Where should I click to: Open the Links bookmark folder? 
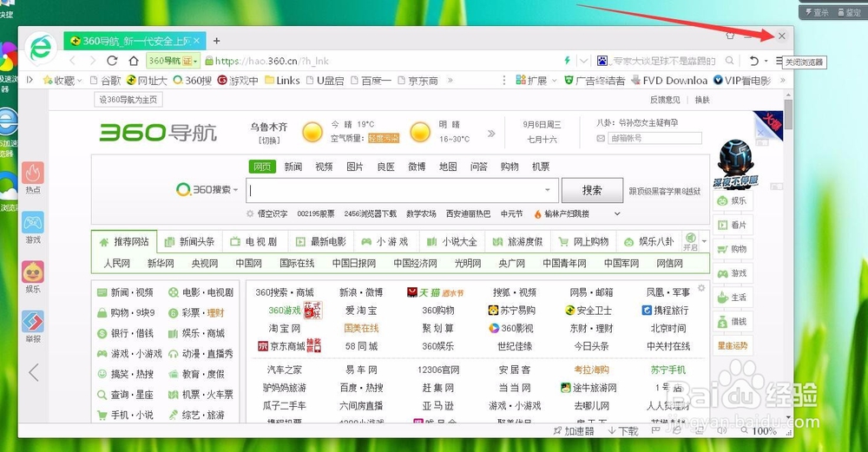point(282,81)
